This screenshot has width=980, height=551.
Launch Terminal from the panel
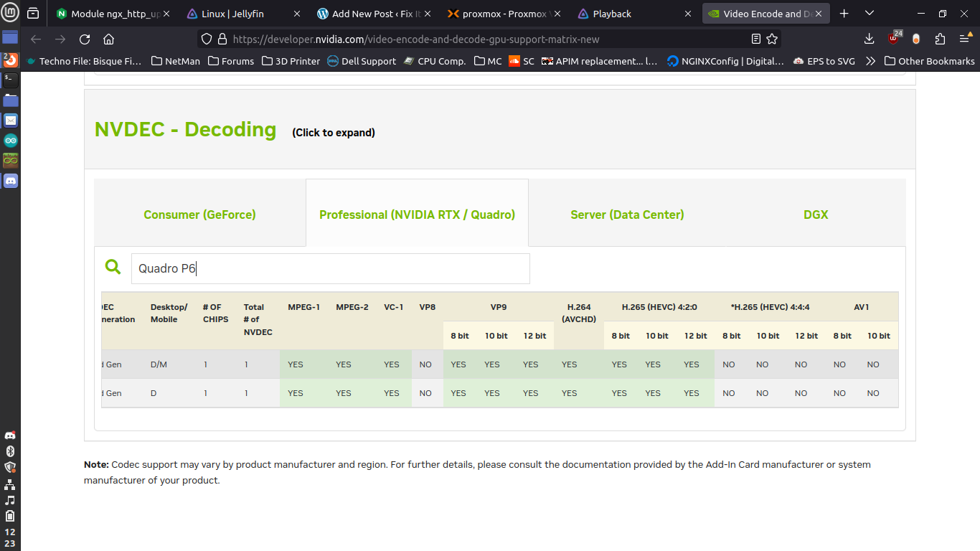point(10,80)
